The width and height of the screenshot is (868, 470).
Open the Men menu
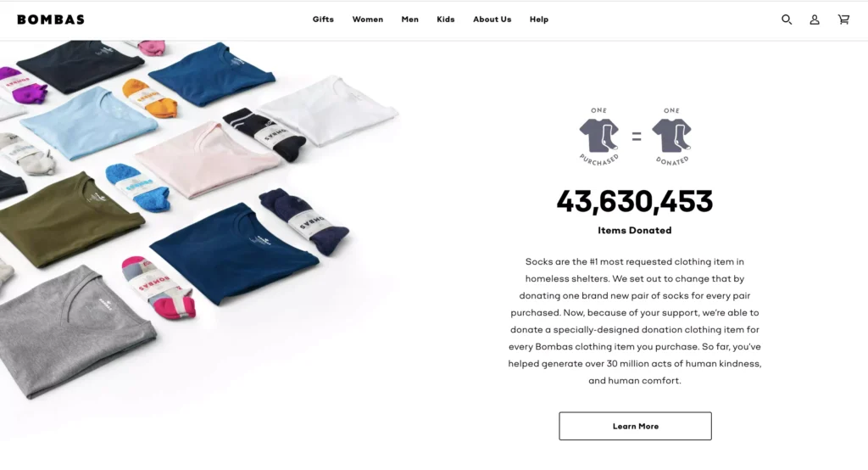[x=409, y=20]
